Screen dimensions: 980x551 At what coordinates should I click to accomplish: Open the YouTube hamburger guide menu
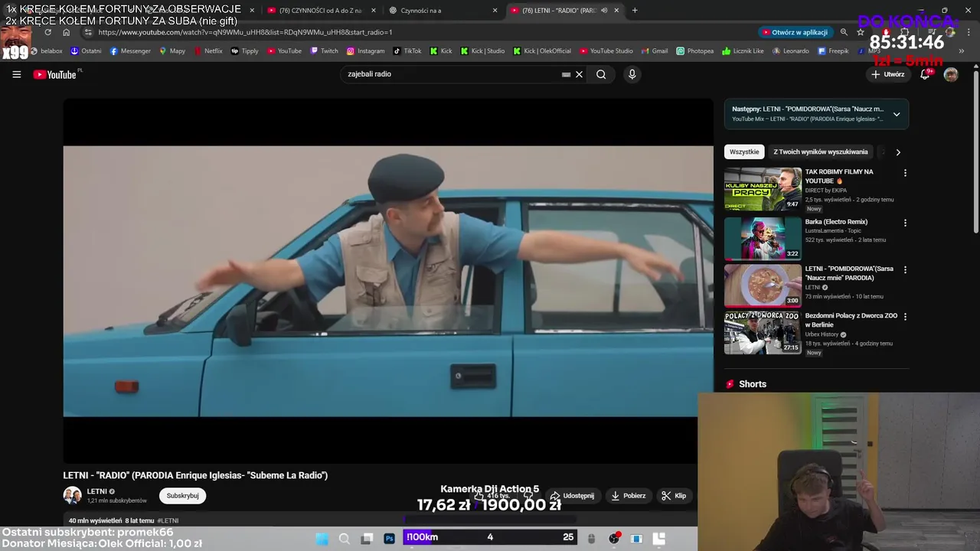pyautogui.click(x=16, y=74)
